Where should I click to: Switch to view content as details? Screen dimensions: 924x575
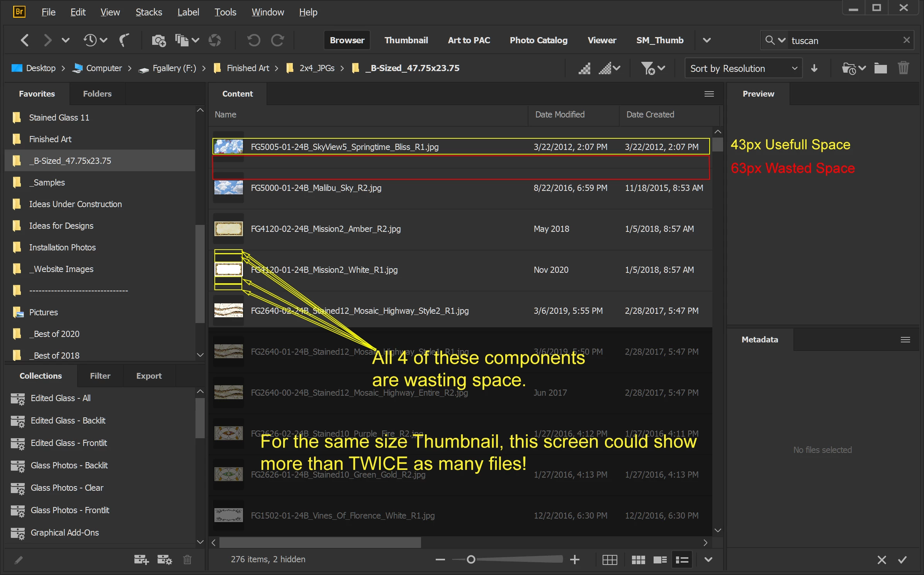click(660, 560)
